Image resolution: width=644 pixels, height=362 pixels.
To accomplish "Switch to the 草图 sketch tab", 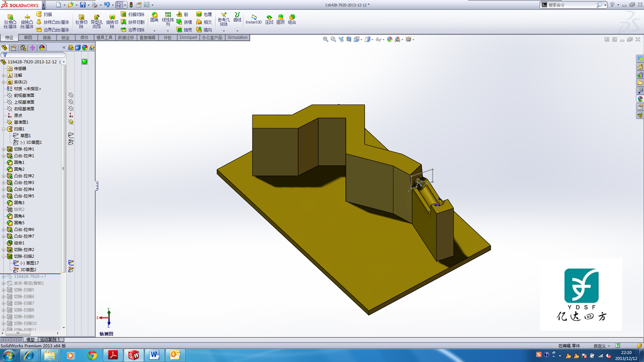I will pyautogui.click(x=28, y=38).
